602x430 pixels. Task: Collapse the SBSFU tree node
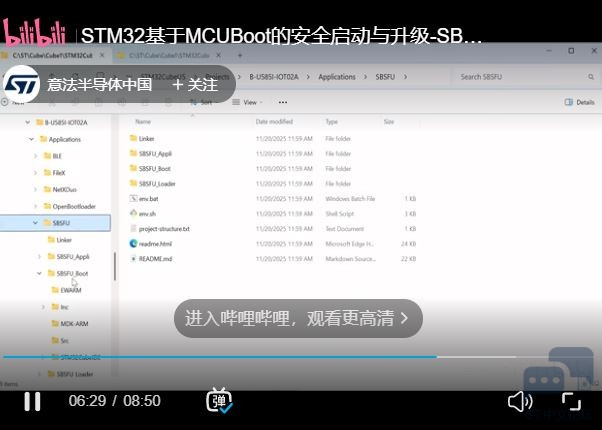point(35,223)
